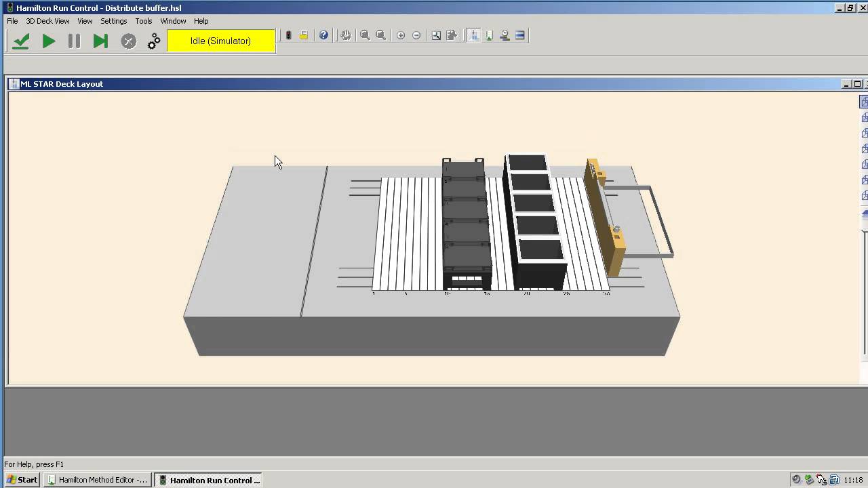Click the traffic light toolbar icon
868x488 pixels.
pos(288,35)
